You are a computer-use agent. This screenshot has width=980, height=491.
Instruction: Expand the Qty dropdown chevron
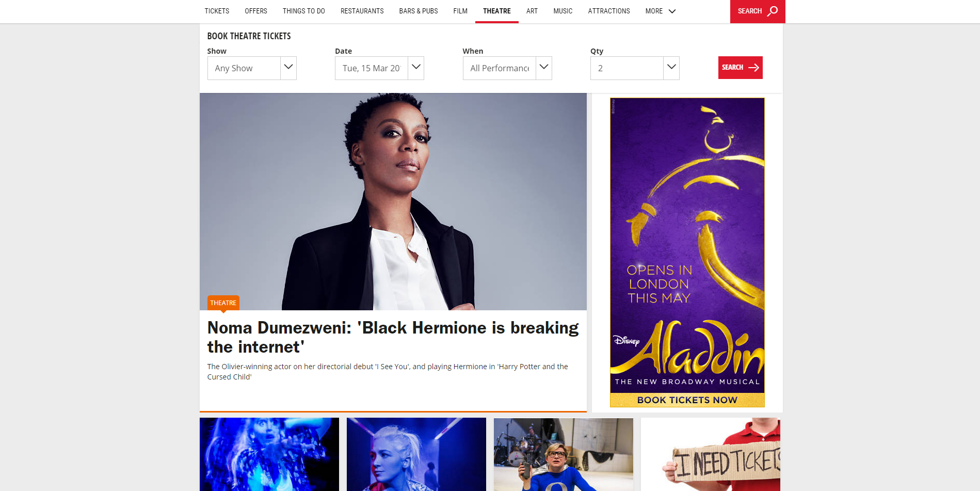(671, 68)
